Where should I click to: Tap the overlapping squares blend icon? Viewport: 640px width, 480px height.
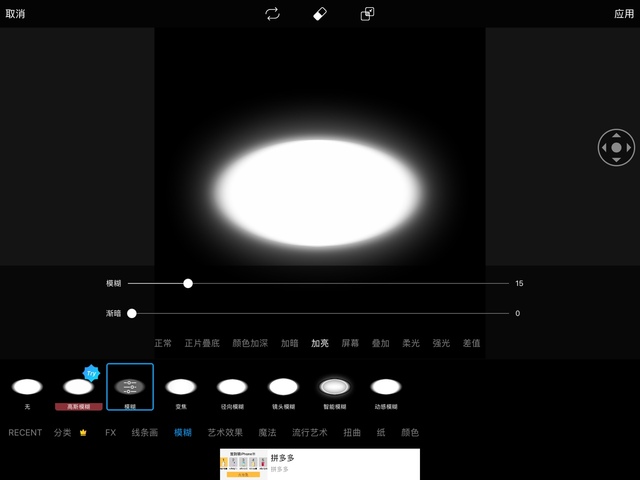coord(367,14)
